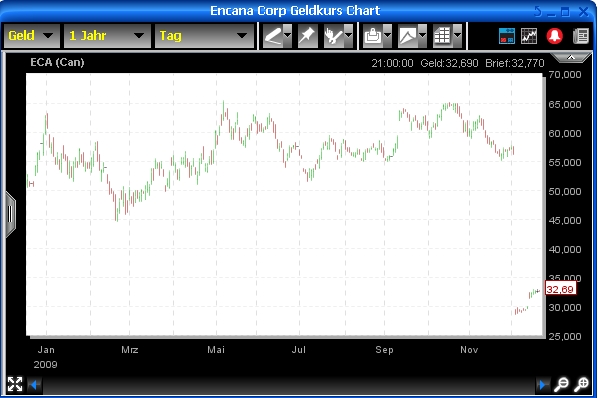Click the 32,69 current price marker

tap(560, 289)
